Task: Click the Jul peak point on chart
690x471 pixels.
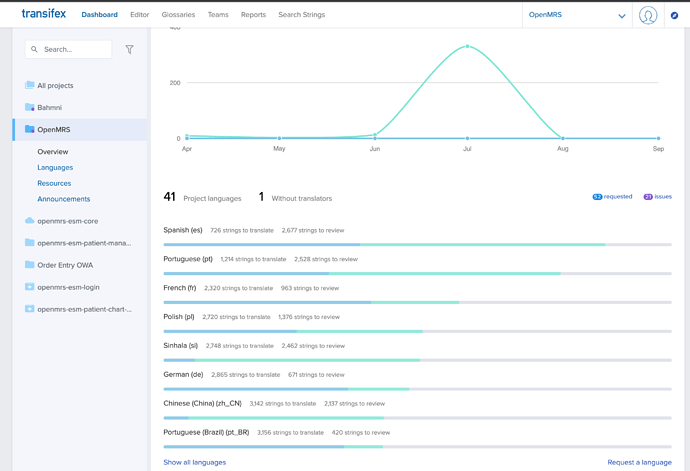Action: [x=467, y=46]
